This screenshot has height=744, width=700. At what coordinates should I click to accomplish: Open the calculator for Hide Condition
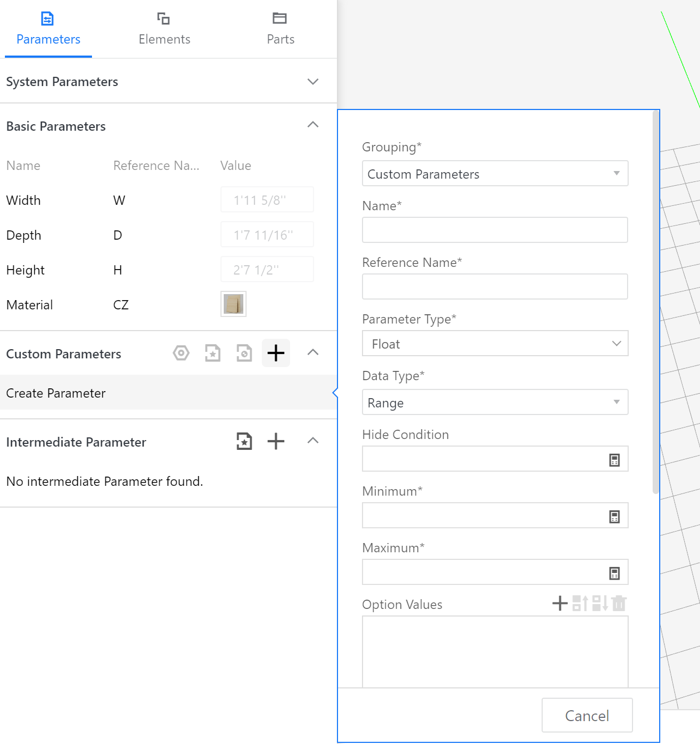point(615,460)
